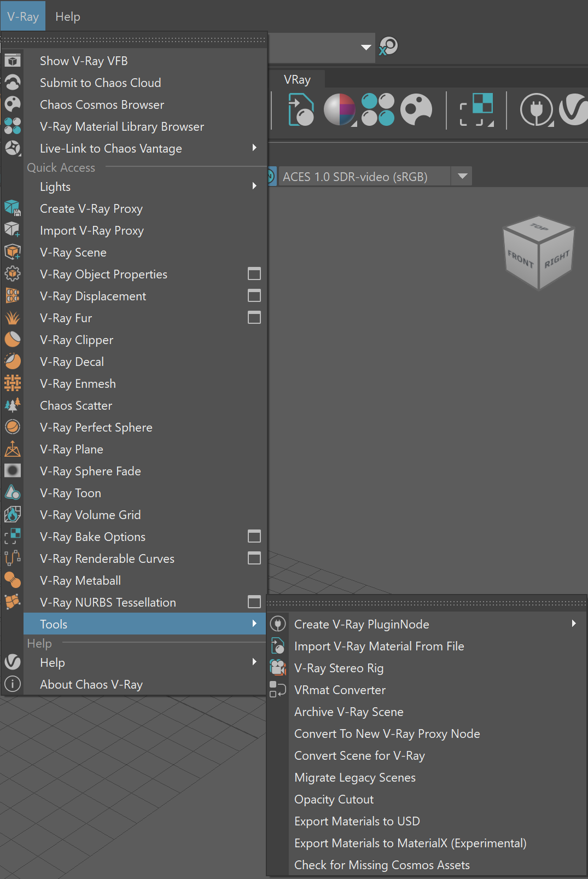Click the V-Ray Clipper icon
The height and width of the screenshot is (879, 588).
(13, 340)
